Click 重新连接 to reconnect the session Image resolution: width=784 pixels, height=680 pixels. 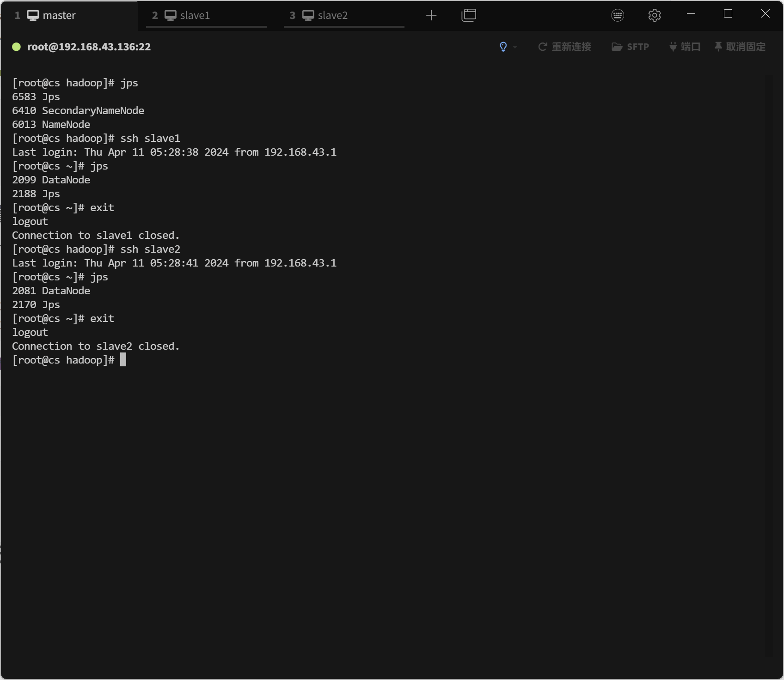pos(564,47)
